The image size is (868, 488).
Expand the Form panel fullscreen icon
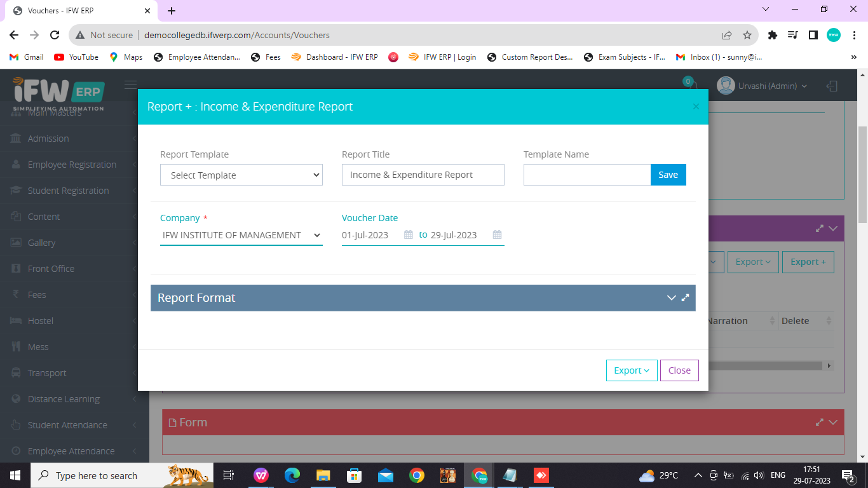click(820, 422)
